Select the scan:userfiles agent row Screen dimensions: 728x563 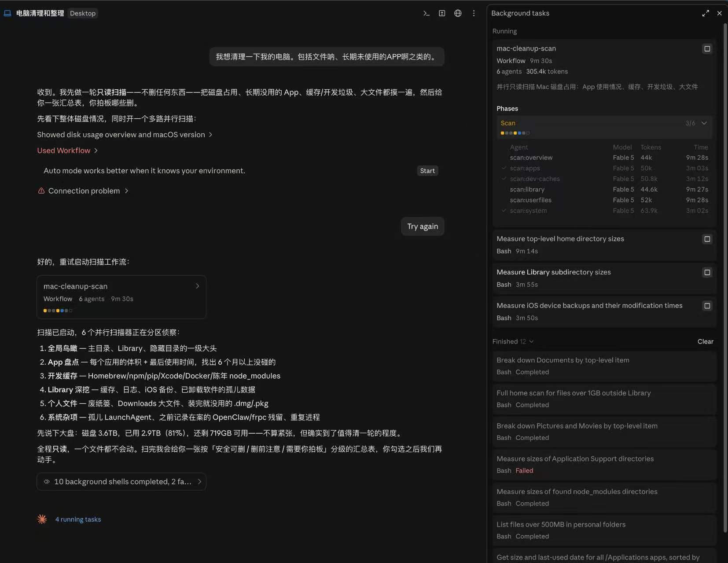pyautogui.click(x=605, y=200)
